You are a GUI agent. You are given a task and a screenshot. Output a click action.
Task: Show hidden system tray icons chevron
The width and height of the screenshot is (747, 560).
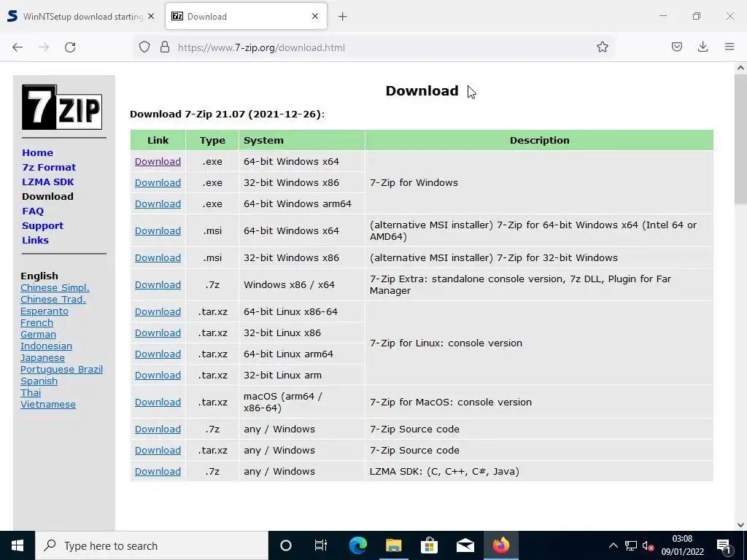coord(613,545)
